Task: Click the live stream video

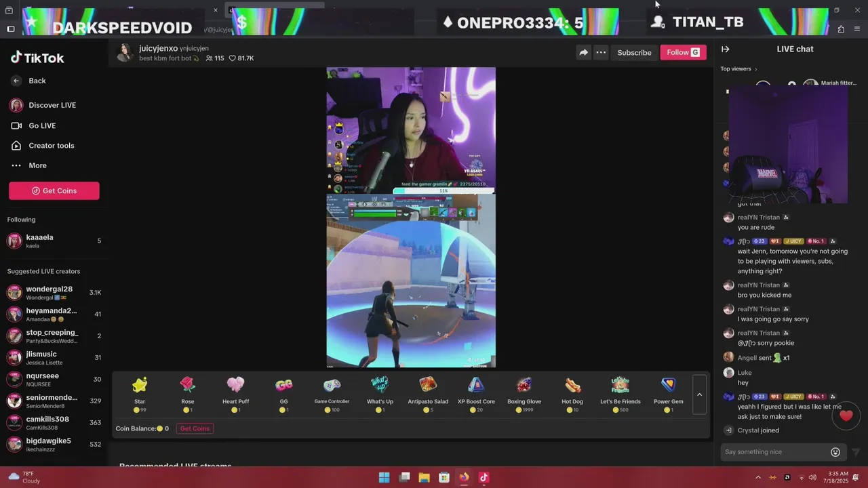Action: coord(411,218)
